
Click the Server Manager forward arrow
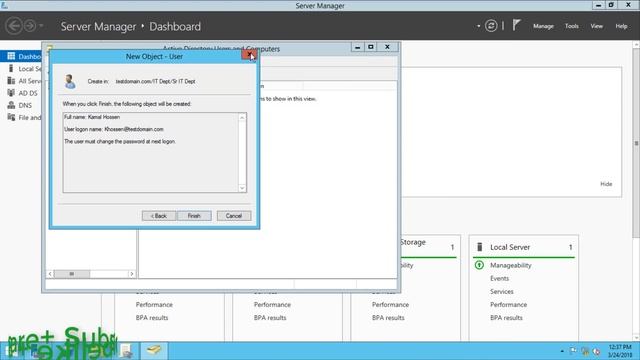[30, 26]
